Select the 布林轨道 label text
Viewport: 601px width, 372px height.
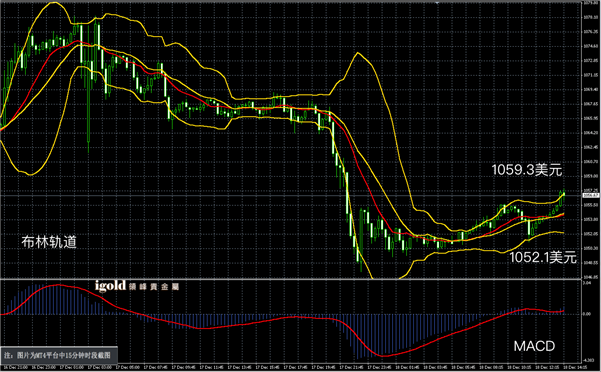pos(49,242)
